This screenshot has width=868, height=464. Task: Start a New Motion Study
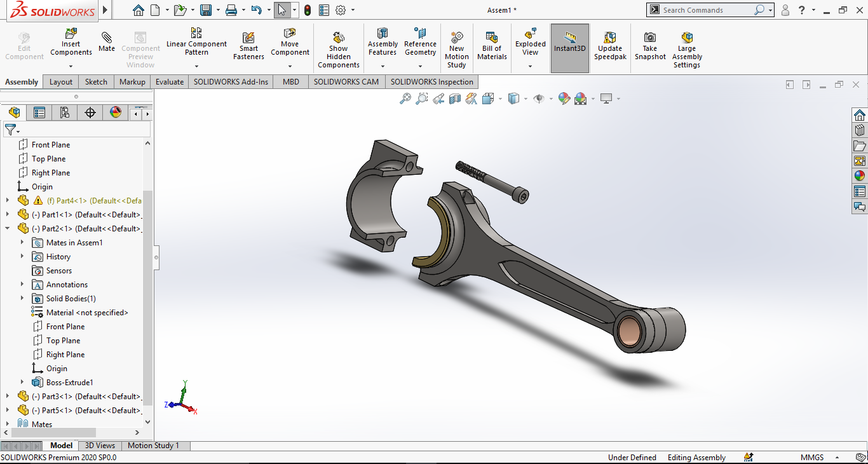pyautogui.click(x=456, y=50)
